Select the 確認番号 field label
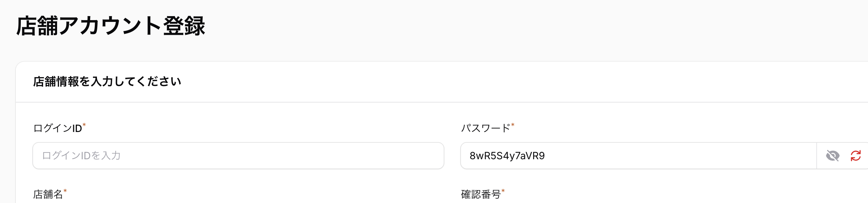Viewport: 868px width, 203px height. coord(481,194)
